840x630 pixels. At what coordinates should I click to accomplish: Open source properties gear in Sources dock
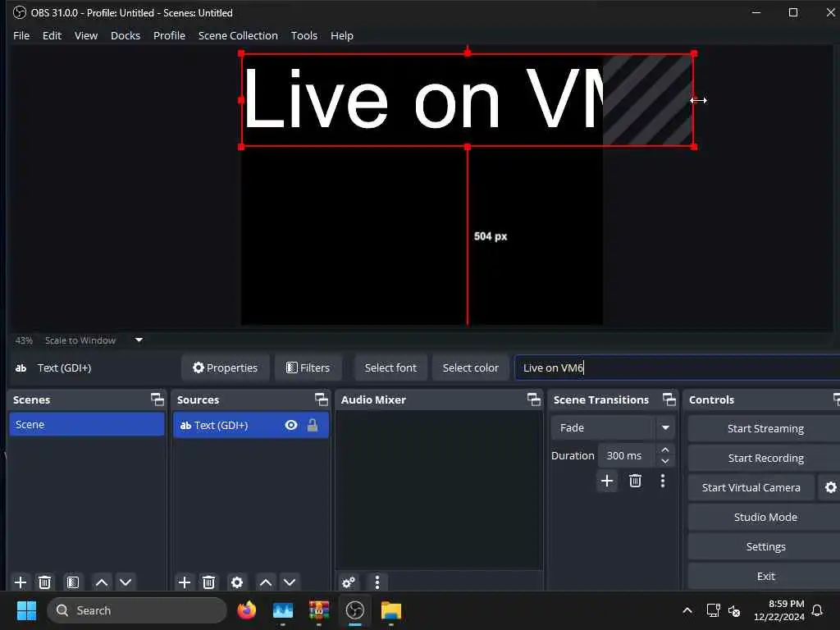tap(237, 582)
